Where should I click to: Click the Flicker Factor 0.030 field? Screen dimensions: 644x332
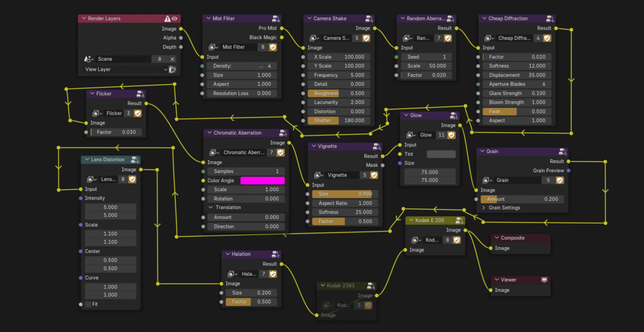[x=116, y=132]
